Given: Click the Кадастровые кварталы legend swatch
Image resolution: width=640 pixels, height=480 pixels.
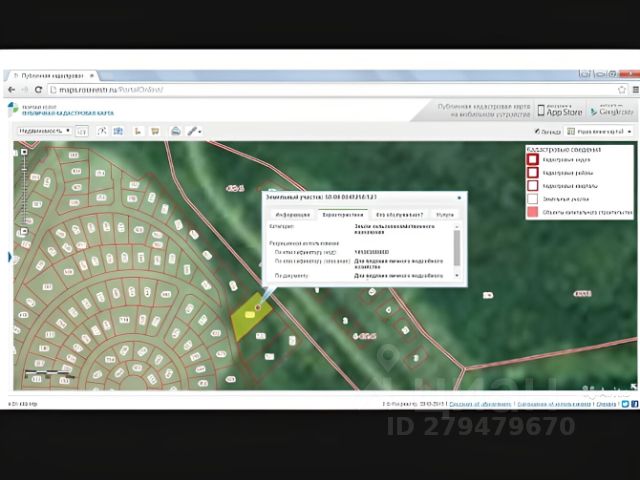Looking at the screenshot, I should point(533,186).
